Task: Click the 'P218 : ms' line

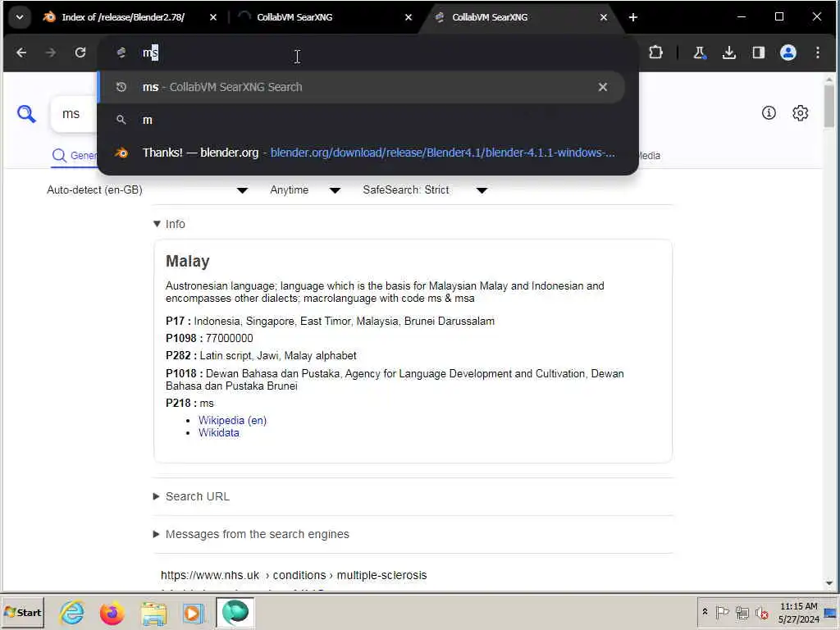Action: tap(189, 404)
